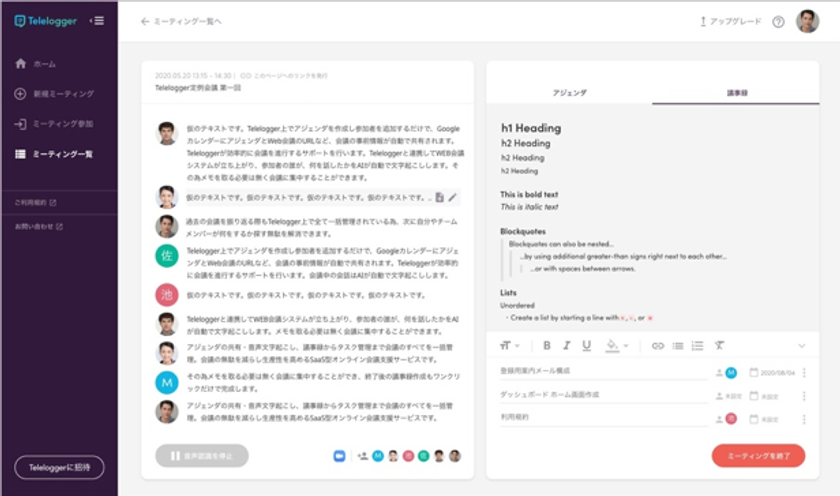Collapse the sidebar with the menu toggle icon
This screenshot has height=496, width=840.
(x=97, y=20)
